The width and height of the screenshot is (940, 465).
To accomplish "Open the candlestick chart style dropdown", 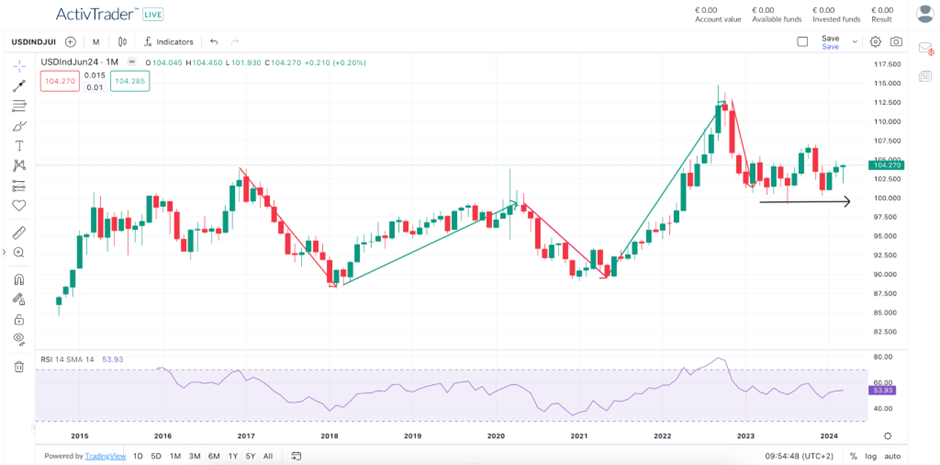I will click(122, 42).
